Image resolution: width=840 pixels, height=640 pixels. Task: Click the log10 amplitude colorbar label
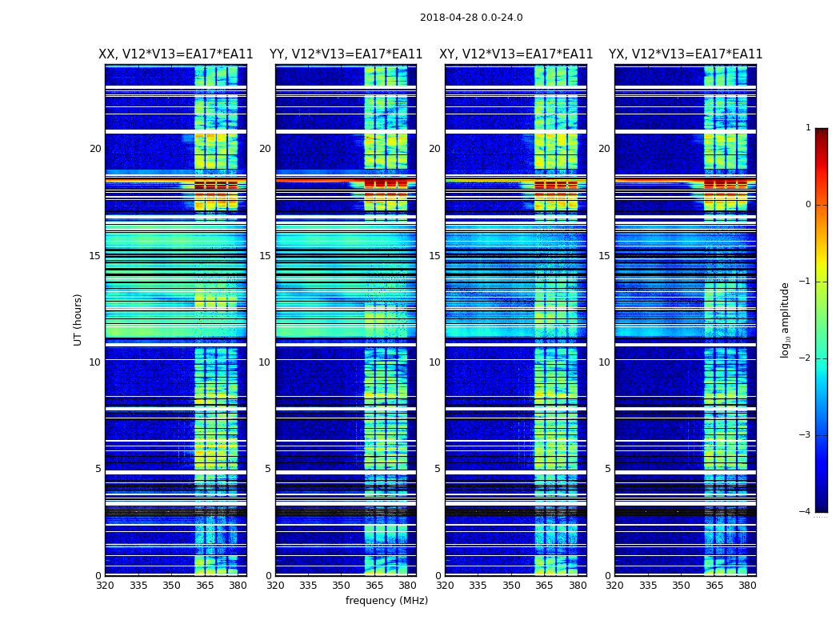click(786, 319)
